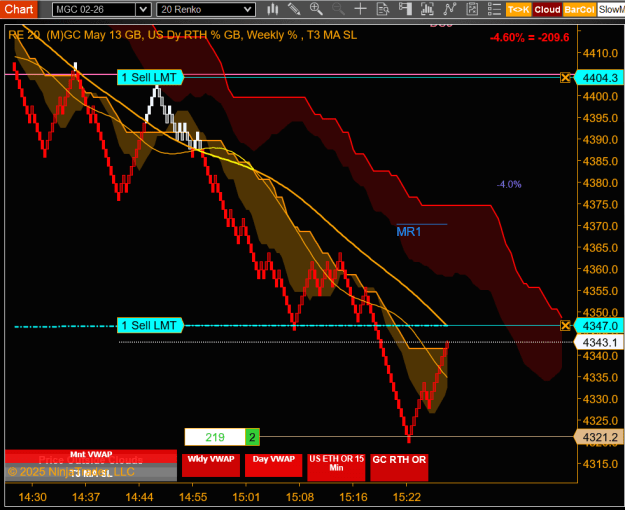Click the 4315.0 price axis label
Viewport: 625px width, 510px height.
(x=600, y=464)
